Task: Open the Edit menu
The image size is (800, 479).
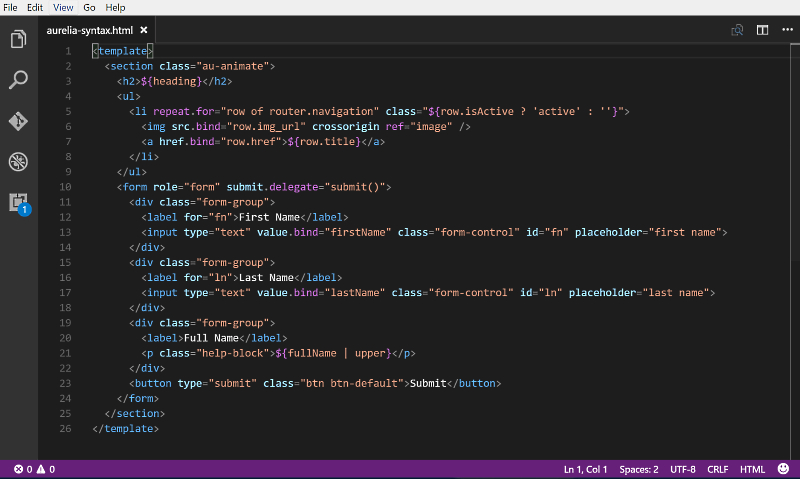Action: 37,7
